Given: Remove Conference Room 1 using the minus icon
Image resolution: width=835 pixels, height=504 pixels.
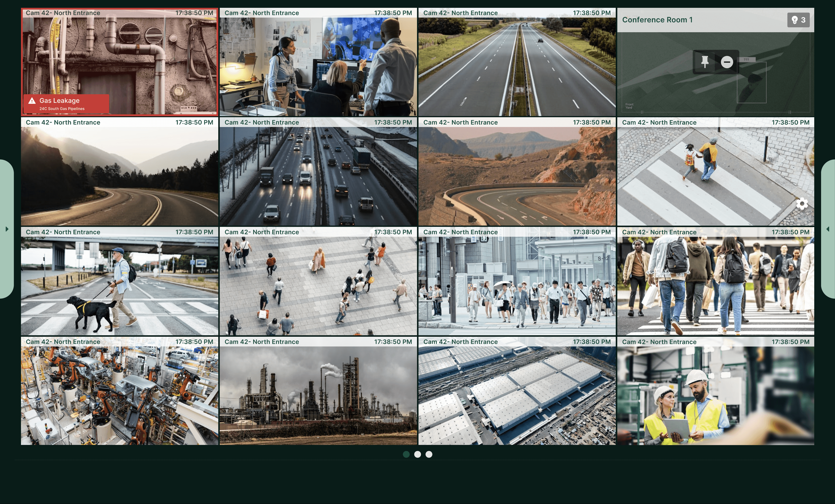Looking at the screenshot, I should coord(727,62).
